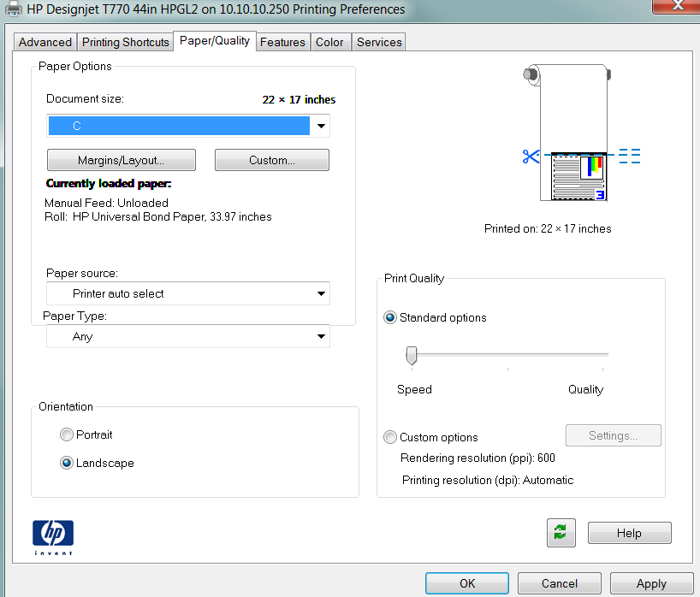
Task: Select the Paper/Quality tab
Action: (215, 40)
